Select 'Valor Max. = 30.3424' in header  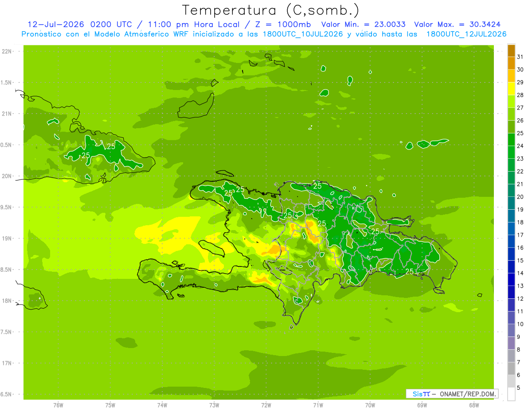coord(458,24)
